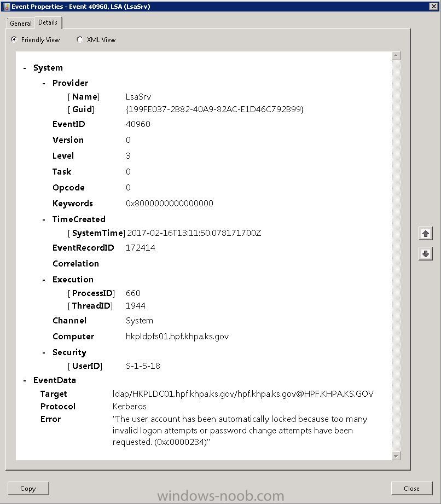This screenshot has height=504, width=441.
Task: Collapse the EventData node
Action: tap(25, 380)
